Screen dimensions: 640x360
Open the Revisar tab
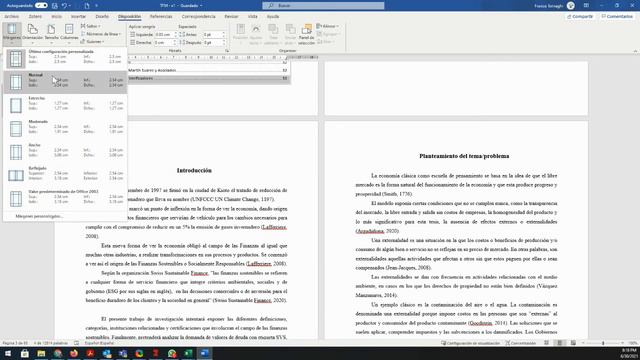(231, 17)
